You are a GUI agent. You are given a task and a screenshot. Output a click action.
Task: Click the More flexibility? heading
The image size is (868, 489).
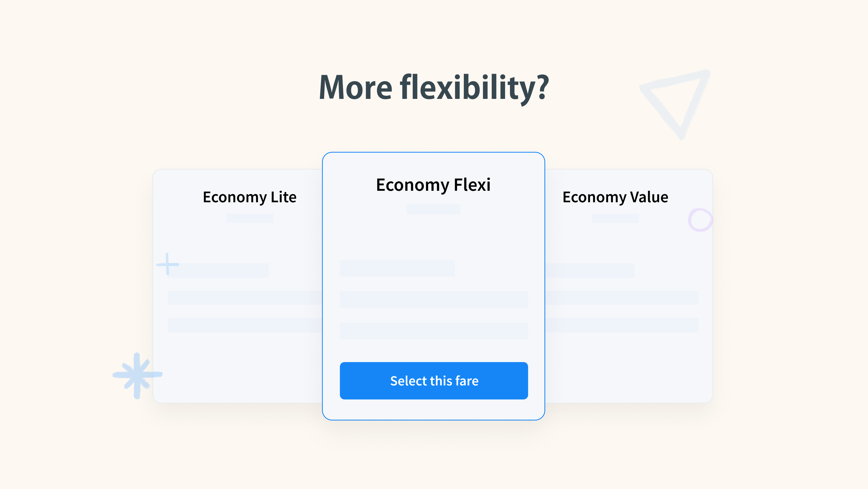tap(434, 88)
